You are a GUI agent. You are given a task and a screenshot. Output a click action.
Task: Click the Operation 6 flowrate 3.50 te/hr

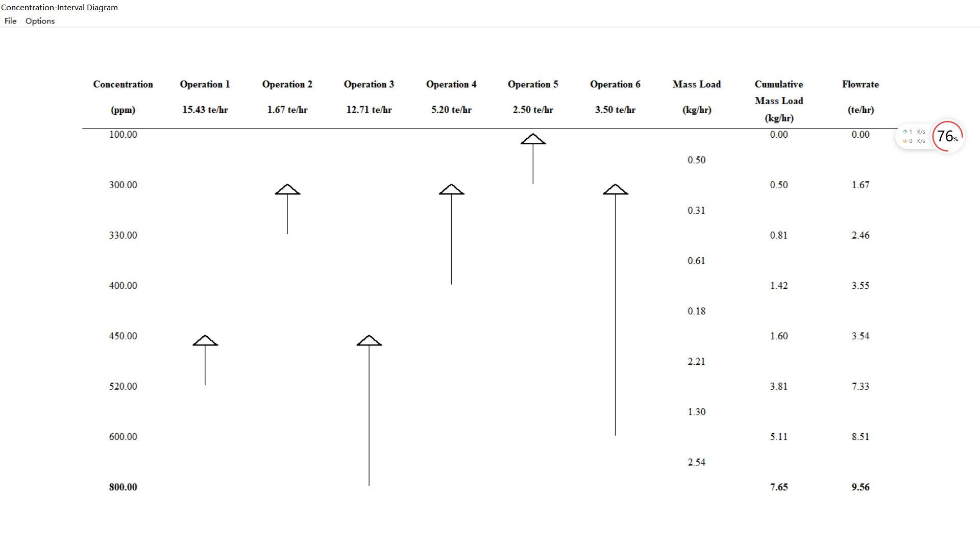[615, 110]
